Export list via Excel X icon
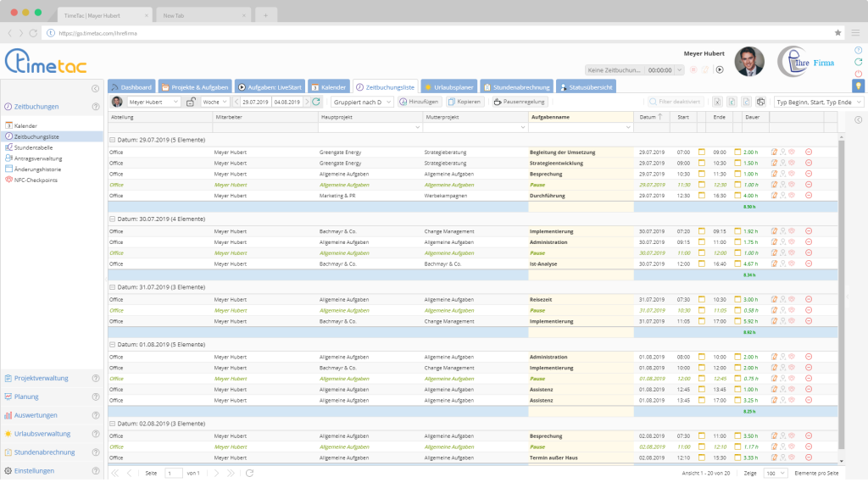This screenshot has width=868, height=488. click(717, 102)
